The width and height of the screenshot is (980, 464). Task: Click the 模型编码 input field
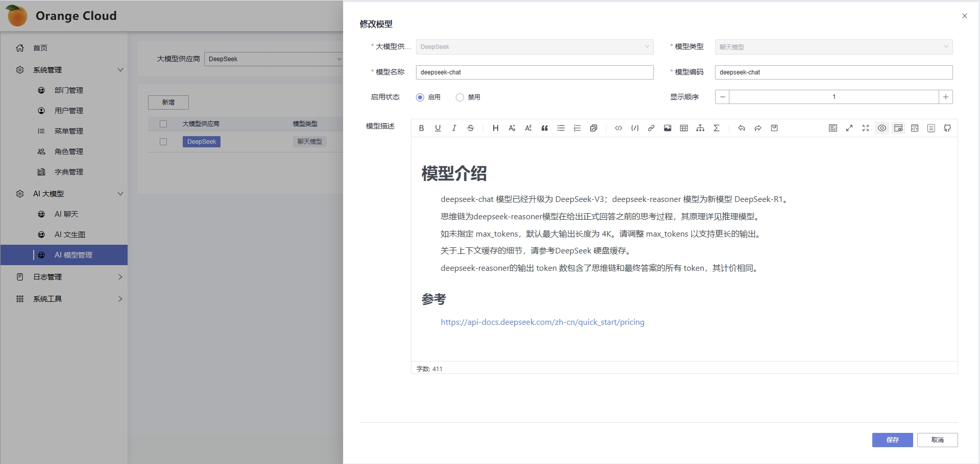pyautogui.click(x=834, y=72)
